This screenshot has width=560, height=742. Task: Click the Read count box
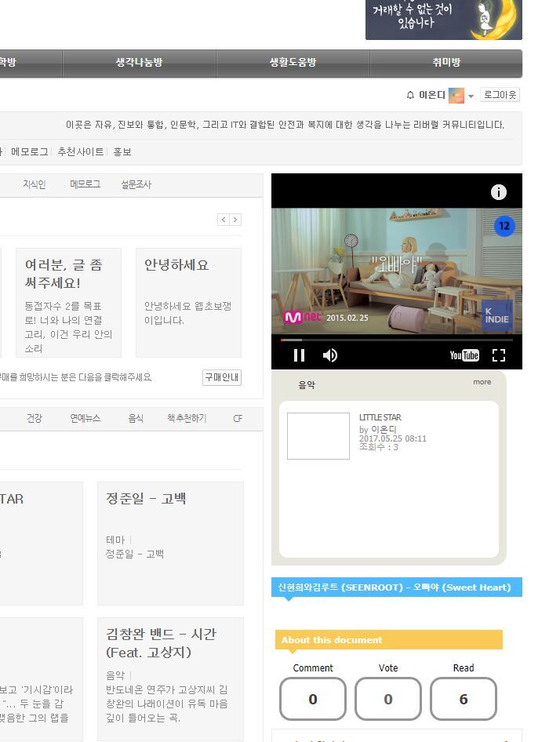[x=463, y=699]
